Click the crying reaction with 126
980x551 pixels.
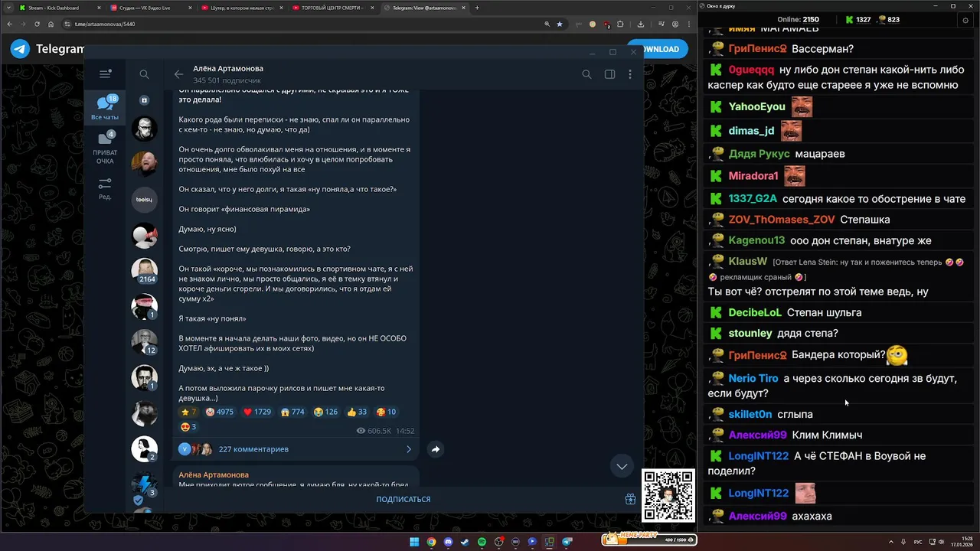[325, 412]
